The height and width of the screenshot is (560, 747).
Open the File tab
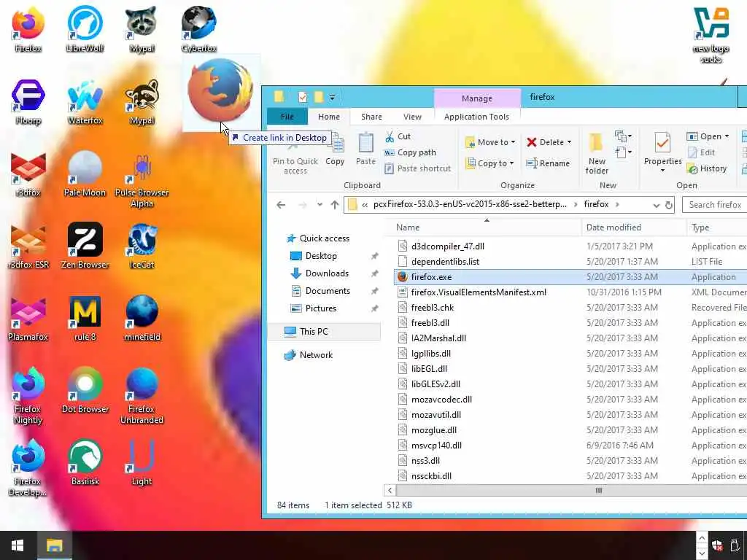tap(287, 117)
